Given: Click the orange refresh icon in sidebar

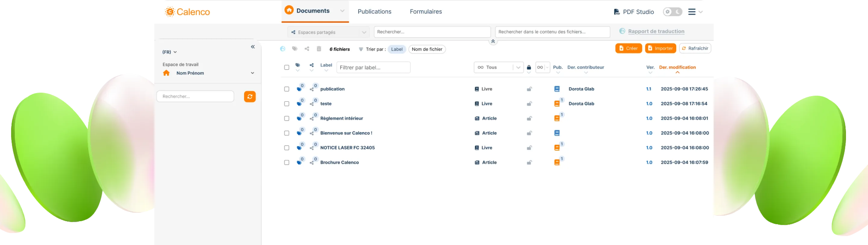Looking at the screenshot, I should tap(250, 97).
